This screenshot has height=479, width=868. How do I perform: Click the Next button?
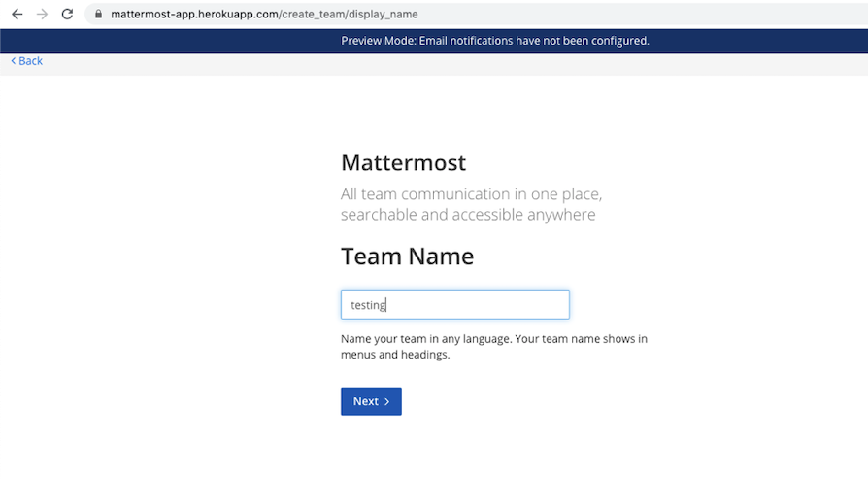371,401
